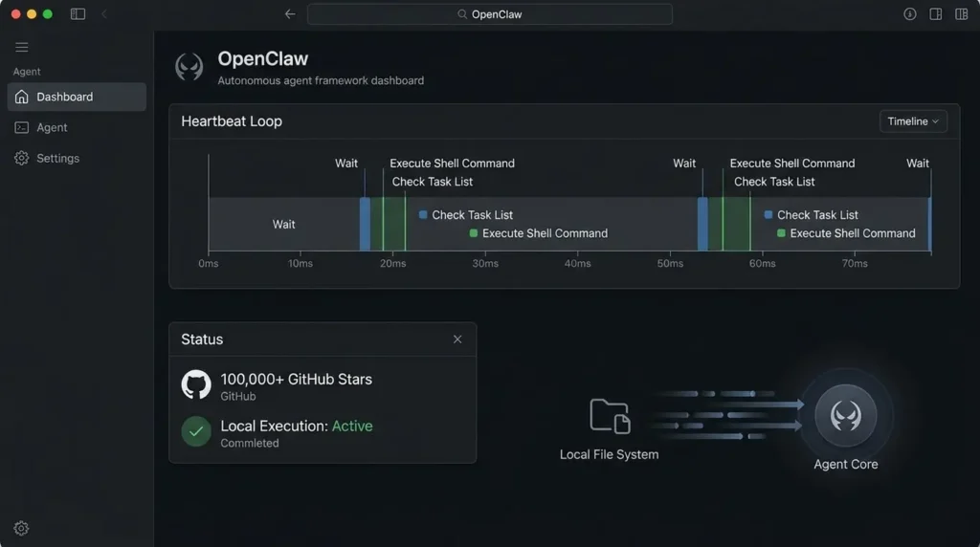
Task: Go back using the arrow beside search bar
Action: (290, 13)
